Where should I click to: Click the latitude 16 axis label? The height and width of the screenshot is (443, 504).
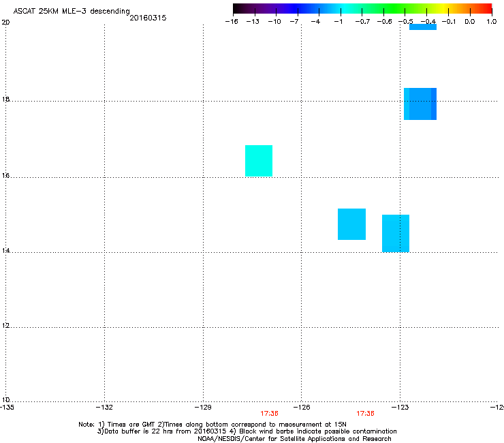point(5,175)
